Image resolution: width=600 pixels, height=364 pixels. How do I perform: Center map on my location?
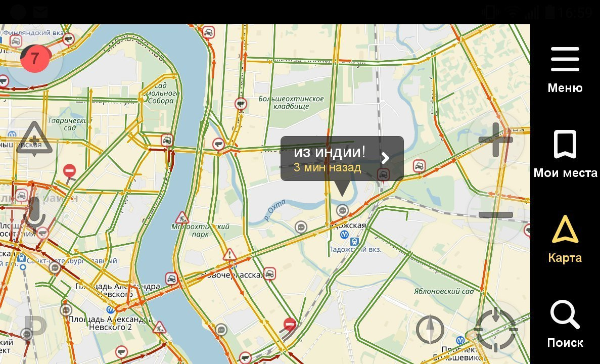coord(495,329)
